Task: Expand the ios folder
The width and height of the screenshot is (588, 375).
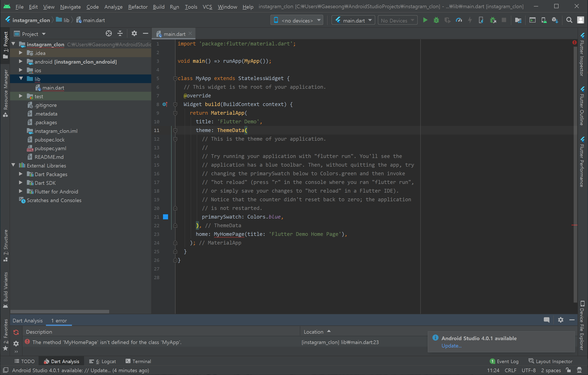Action: 21,70
